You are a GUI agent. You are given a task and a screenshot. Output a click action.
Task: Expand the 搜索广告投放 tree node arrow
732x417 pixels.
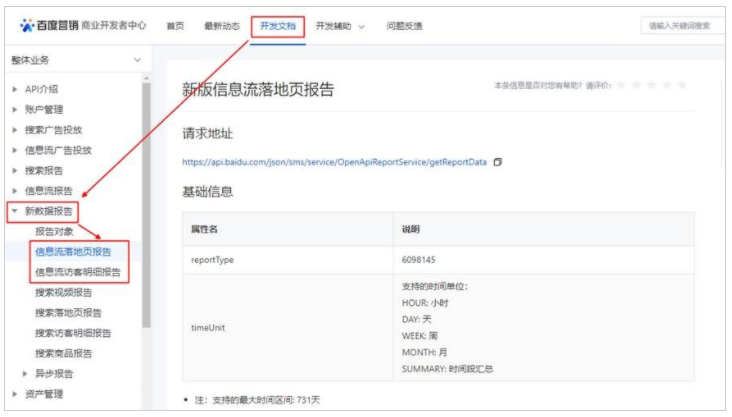click(x=14, y=130)
